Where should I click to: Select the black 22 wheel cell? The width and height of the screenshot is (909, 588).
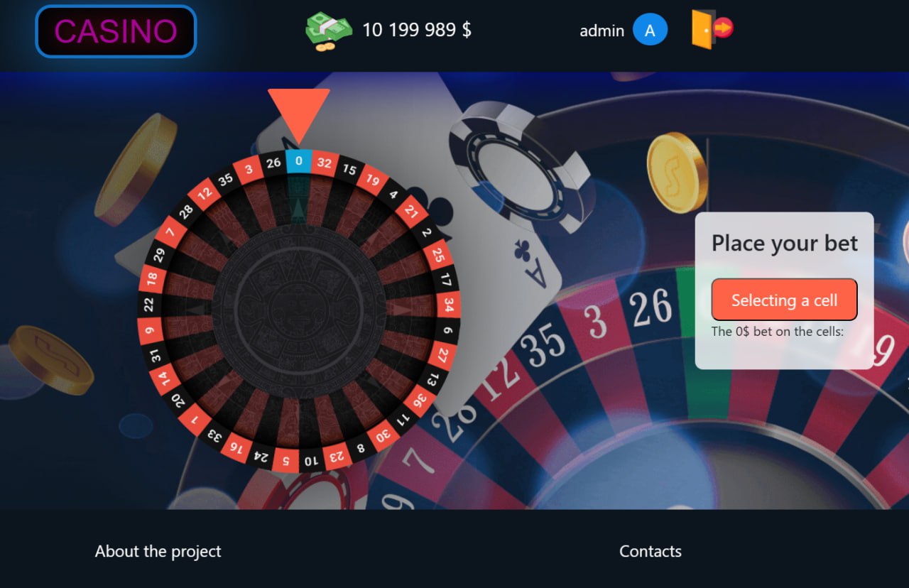tap(149, 305)
